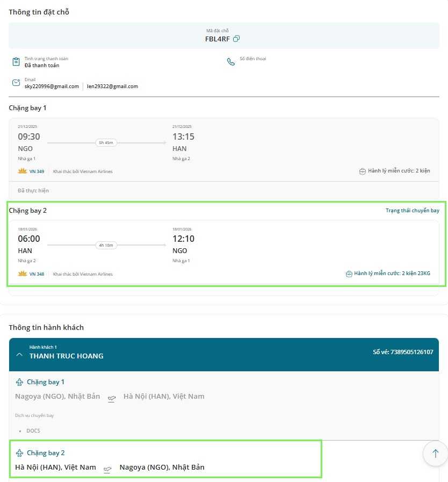The height and width of the screenshot is (482, 448).
Task: Copy the booking code FBL4RF
Action: tap(236, 39)
